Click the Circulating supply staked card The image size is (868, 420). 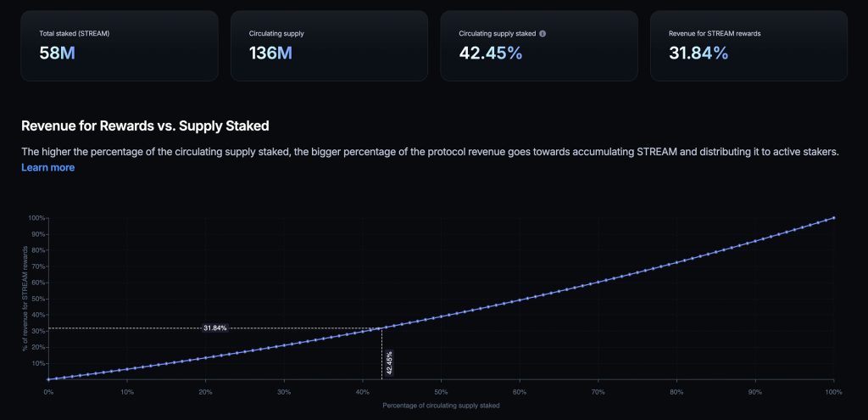[x=538, y=46]
